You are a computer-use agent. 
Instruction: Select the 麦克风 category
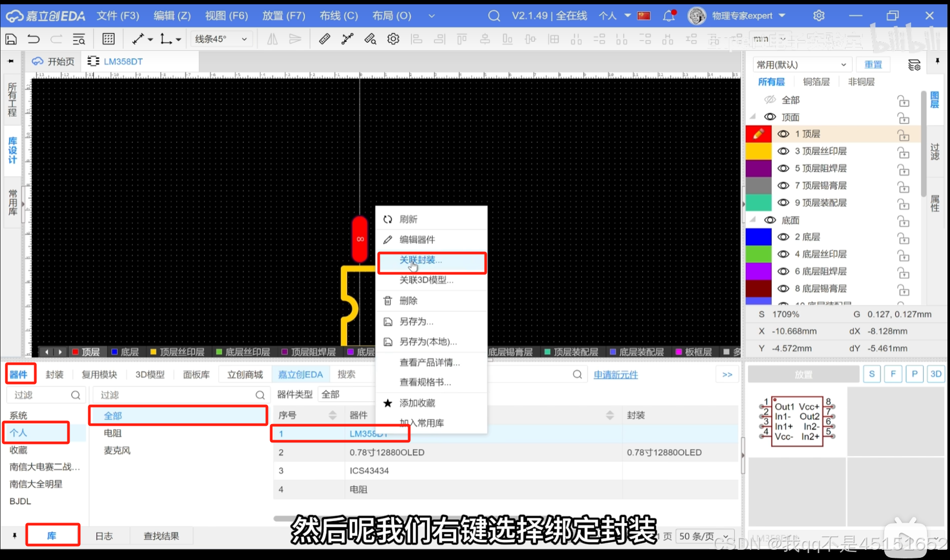pyautogui.click(x=117, y=450)
